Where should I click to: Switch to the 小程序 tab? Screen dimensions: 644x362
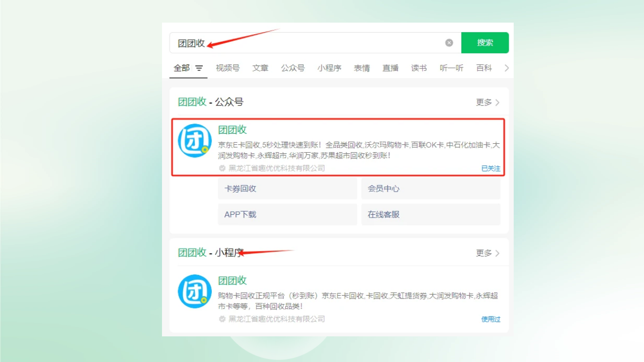(x=329, y=68)
